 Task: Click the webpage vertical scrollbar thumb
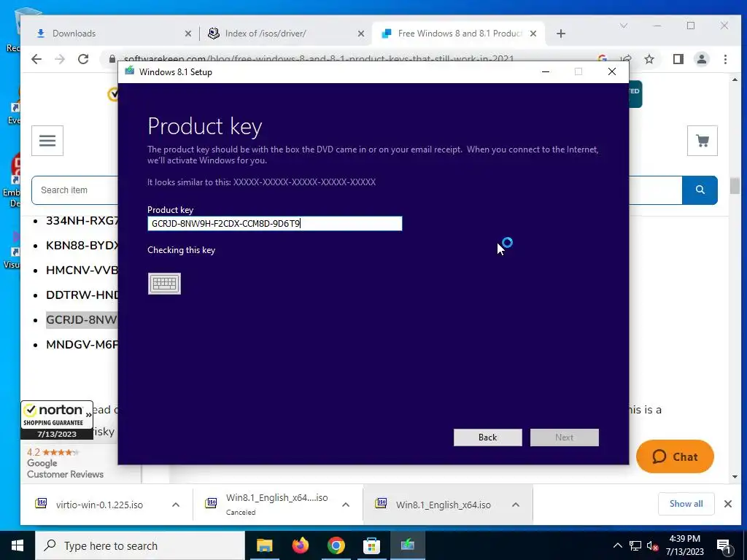(x=735, y=186)
